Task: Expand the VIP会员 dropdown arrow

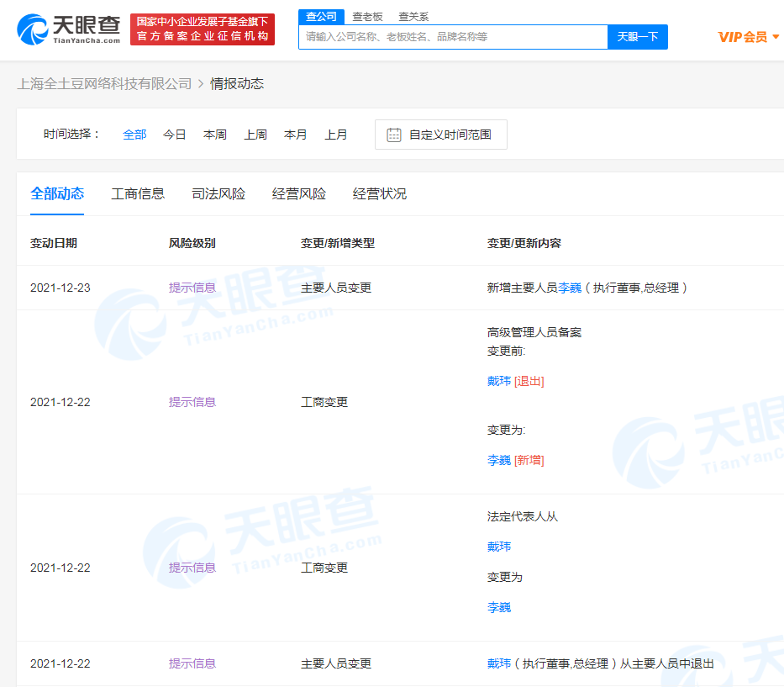Action: (776, 37)
